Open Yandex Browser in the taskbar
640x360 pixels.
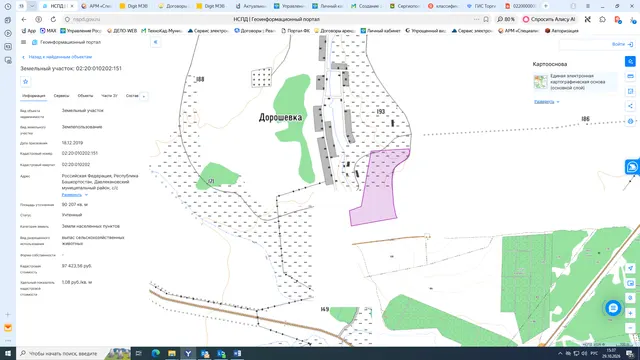pos(188,353)
